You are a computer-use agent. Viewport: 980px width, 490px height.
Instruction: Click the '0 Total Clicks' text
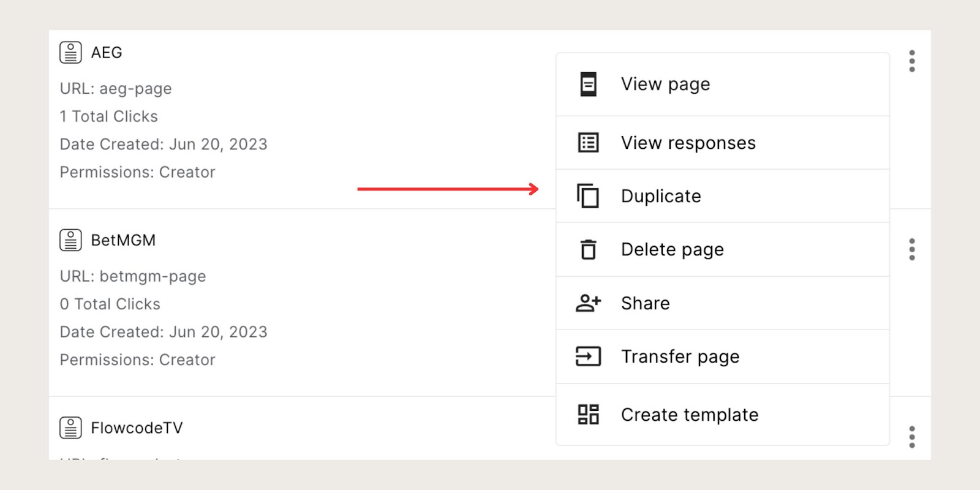tap(110, 304)
